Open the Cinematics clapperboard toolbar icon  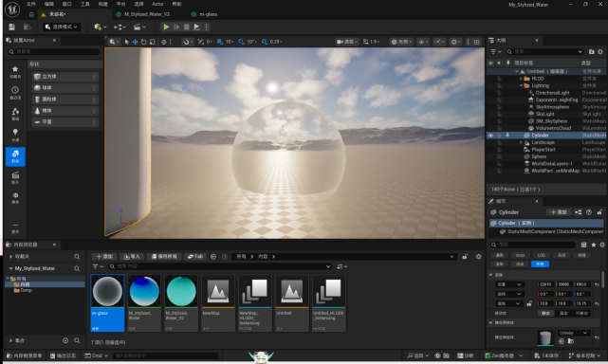click(x=139, y=27)
